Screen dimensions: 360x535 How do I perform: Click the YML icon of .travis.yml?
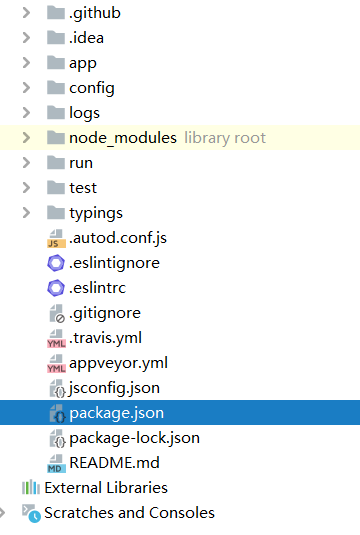(x=56, y=338)
